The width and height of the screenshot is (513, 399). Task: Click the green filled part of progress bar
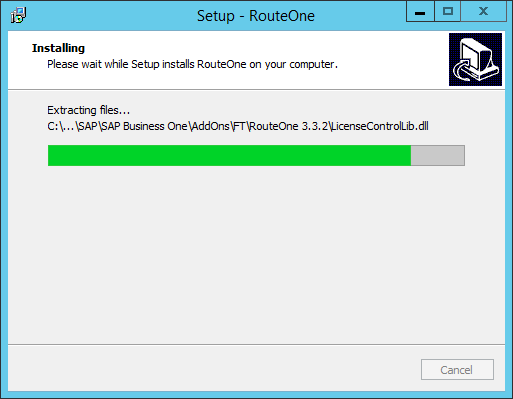(x=229, y=155)
